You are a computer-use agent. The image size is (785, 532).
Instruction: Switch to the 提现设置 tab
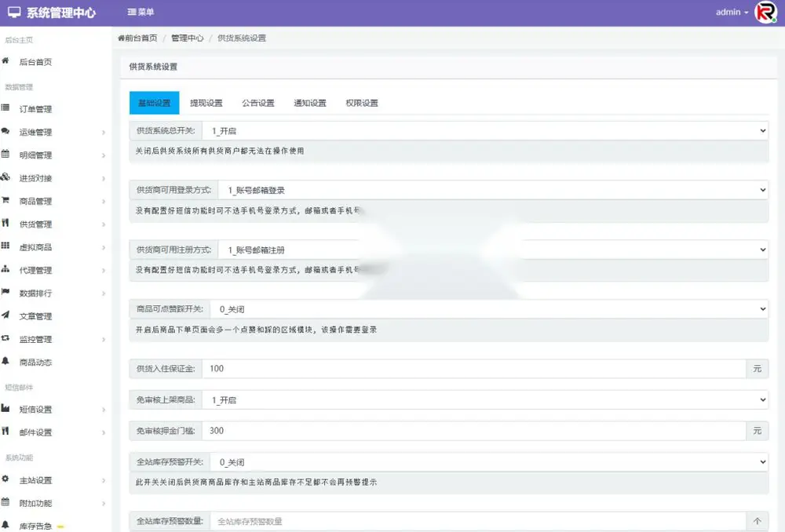[x=206, y=103]
